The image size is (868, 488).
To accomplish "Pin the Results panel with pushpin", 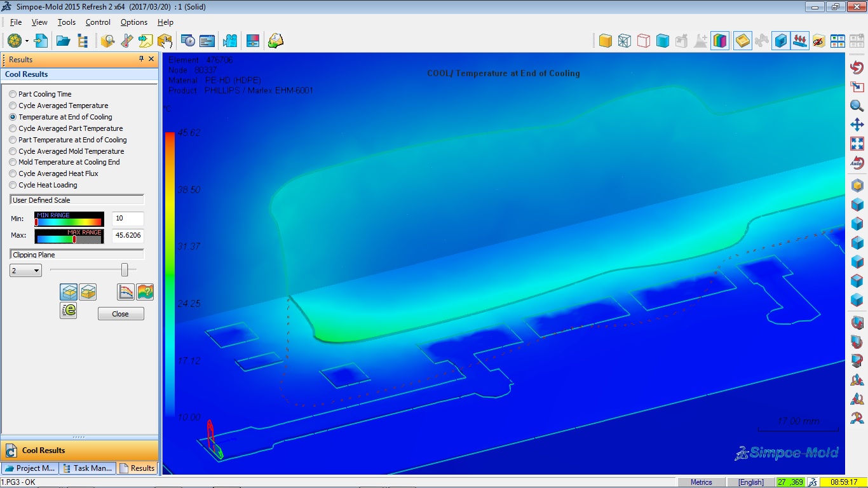I will pyautogui.click(x=141, y=59).
